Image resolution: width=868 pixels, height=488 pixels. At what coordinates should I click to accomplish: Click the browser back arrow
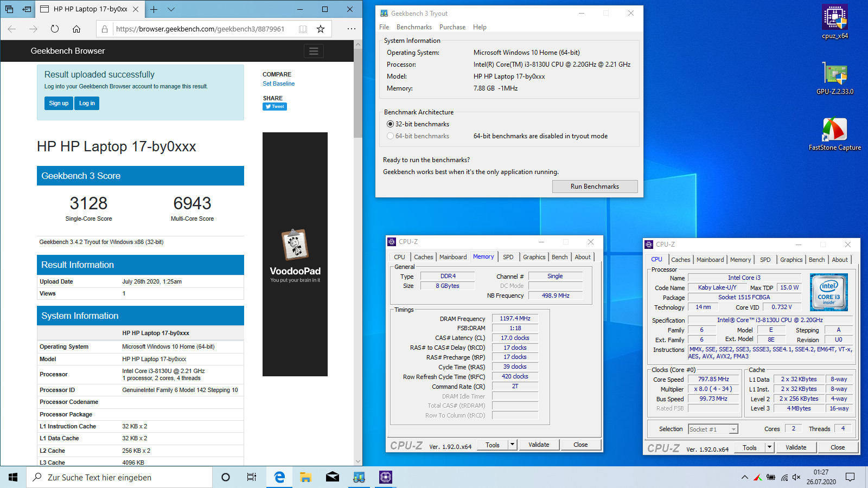(12, 29)
